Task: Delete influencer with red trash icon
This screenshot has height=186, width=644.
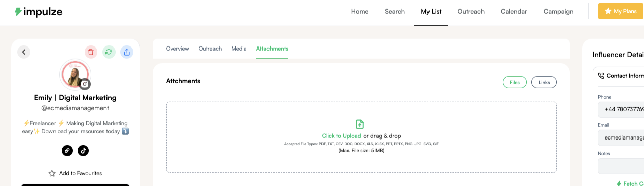Action: [91, 52]
